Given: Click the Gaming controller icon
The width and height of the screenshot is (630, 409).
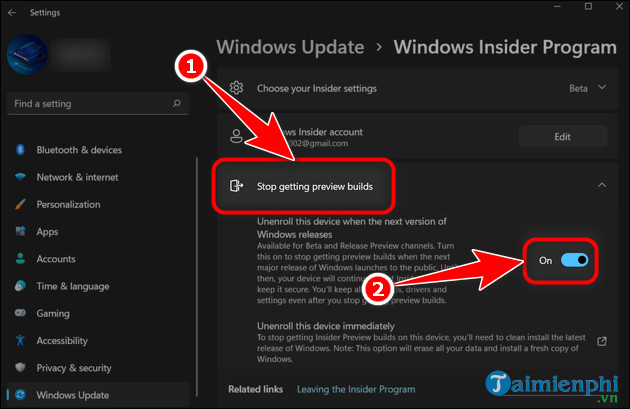Looking at the screenshot, I should pyautogui.click(x=20, y=313).
